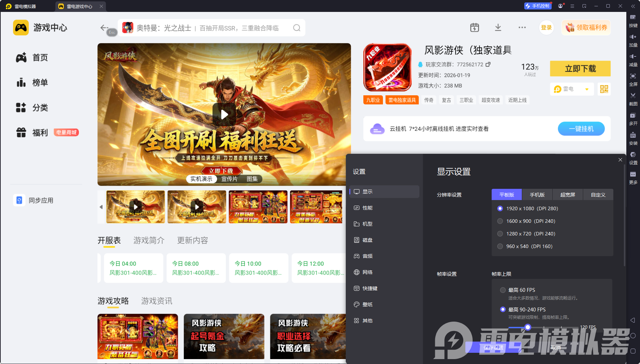Increase volume with the 加量 icon
Image resolution: width=640 pixels, height=364 pixels.
pos(633,40)
